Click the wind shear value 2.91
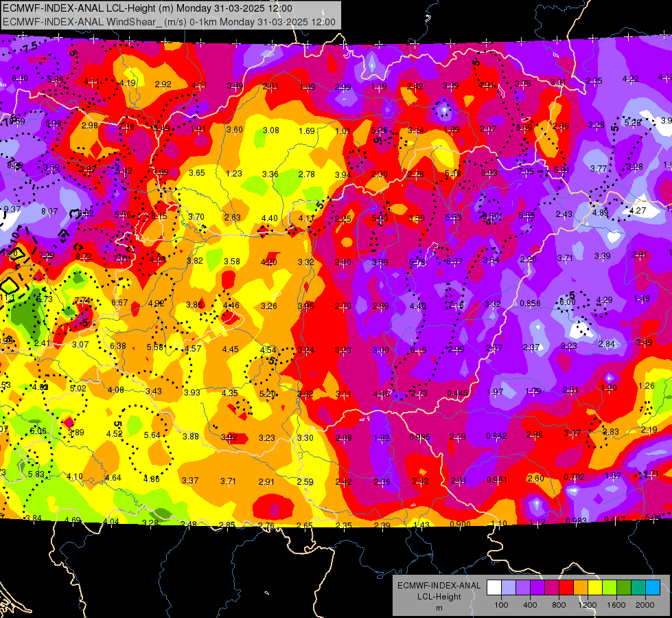672x618 pixels. click(x=266, y=482)
